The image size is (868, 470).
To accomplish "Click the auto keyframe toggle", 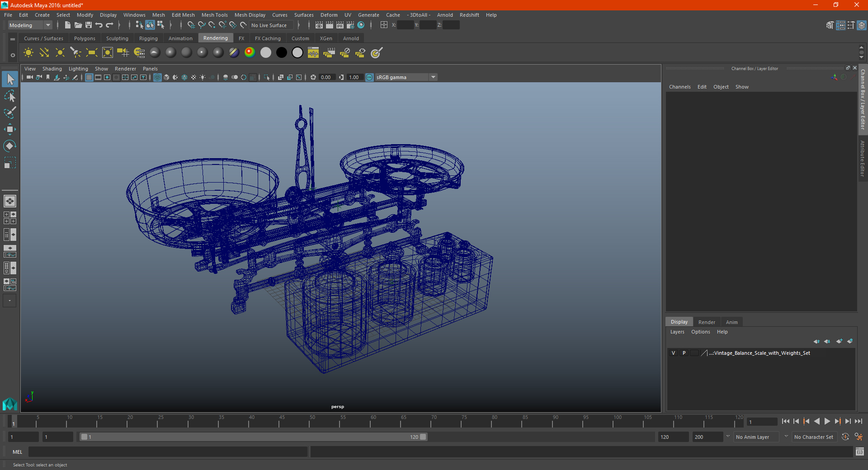I will coord(845,437).
